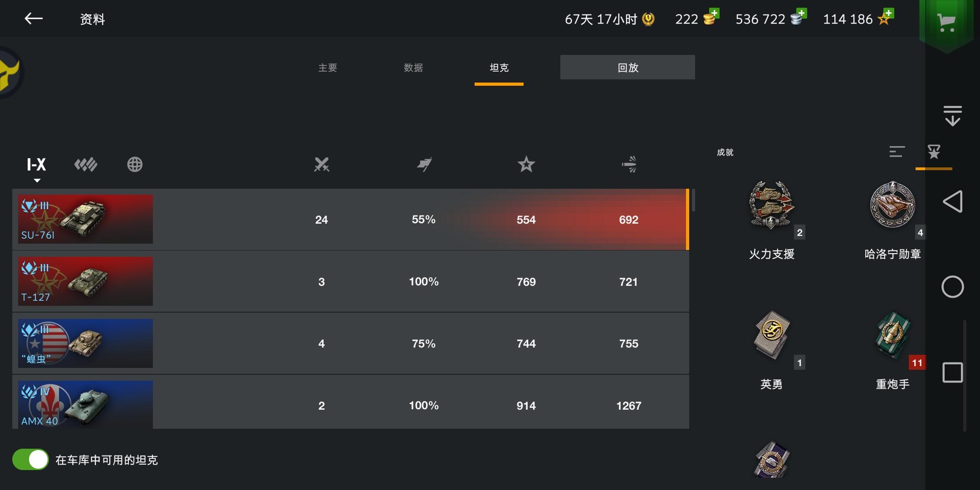Image resolution: width=980 pixels, height=490 pixels.
Task: Open the 回放 replays button
Action: (x=627, y=67)
